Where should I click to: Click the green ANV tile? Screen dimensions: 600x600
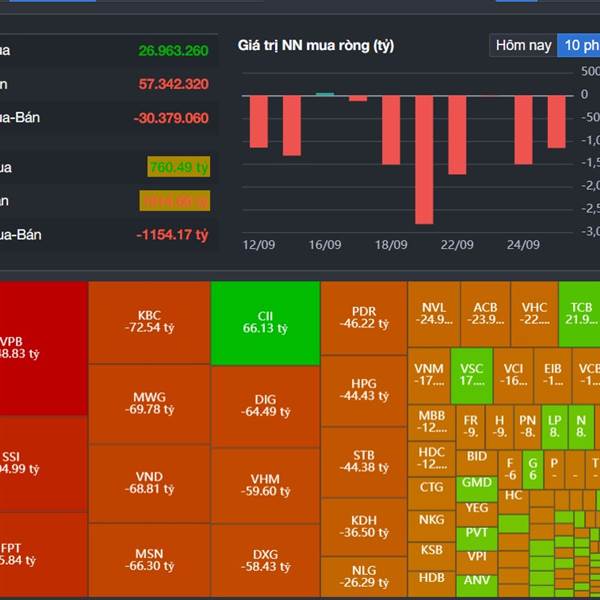point(477,585)
